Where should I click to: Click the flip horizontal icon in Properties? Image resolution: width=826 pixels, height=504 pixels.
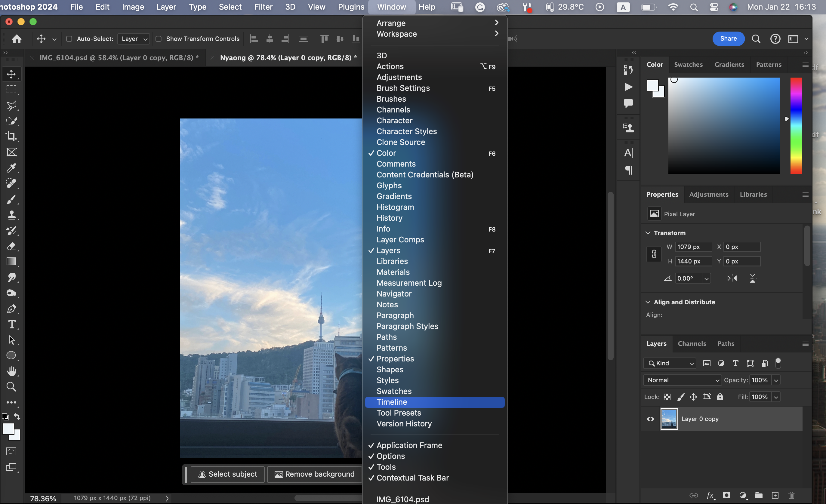[732, 278]
